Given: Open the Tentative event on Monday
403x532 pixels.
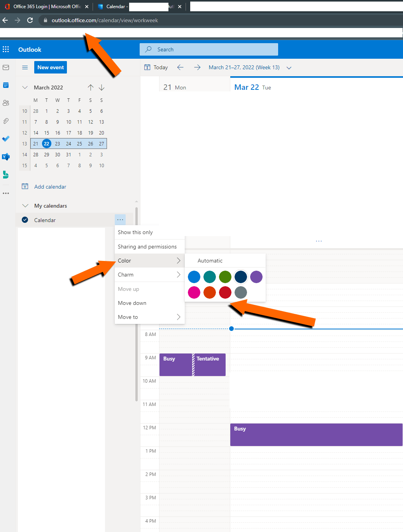Looking at the screenshot, I should point(210,364).
